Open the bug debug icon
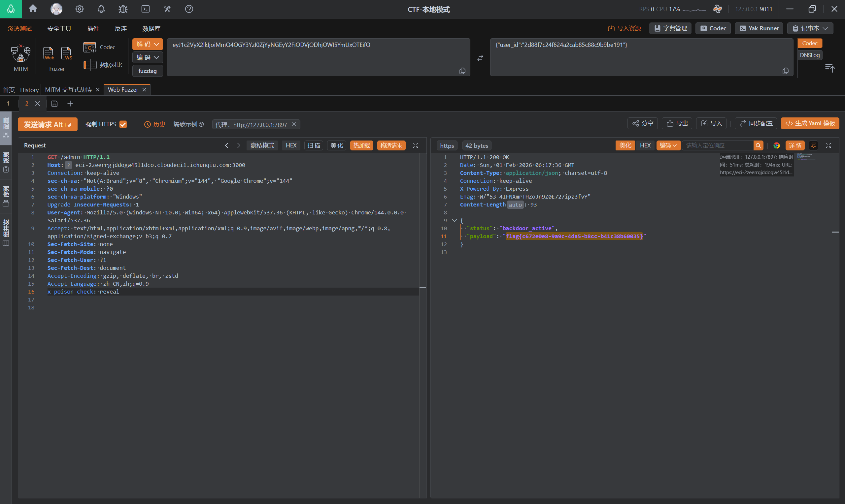This screenshot has width=845, height=504. pos(123,9)
